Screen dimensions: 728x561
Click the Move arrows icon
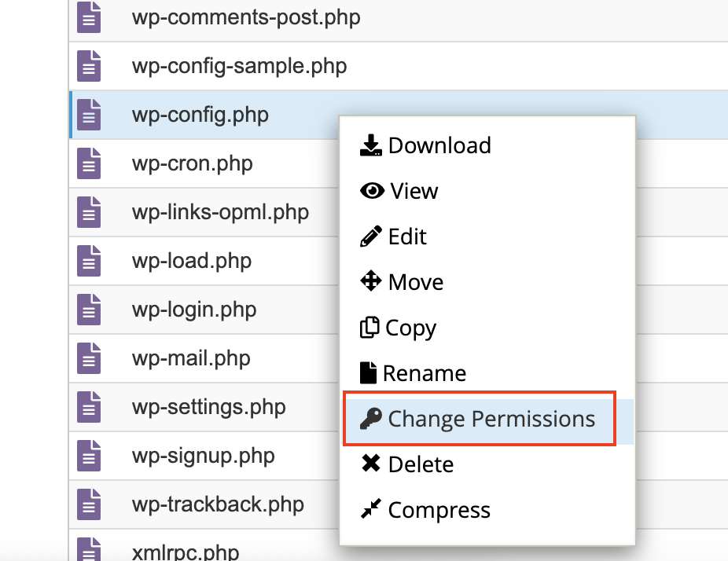[371, 282]
